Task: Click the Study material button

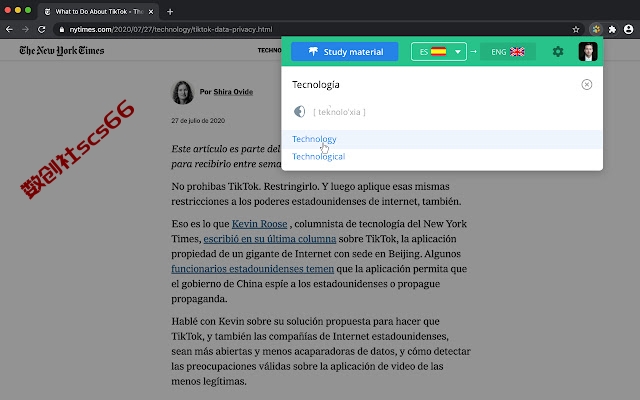Action: [x=344, y=52]
